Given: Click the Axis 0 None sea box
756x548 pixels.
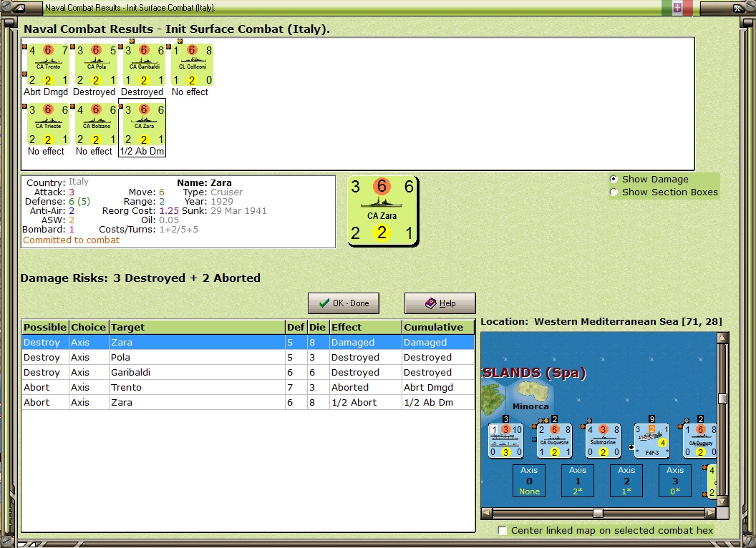Looking at the screenshot, I should coord(529,481).
